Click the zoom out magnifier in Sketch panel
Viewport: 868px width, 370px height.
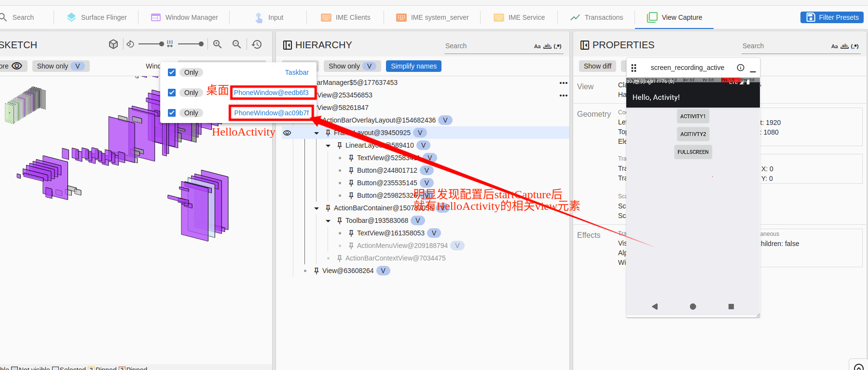tap(236, 44)
